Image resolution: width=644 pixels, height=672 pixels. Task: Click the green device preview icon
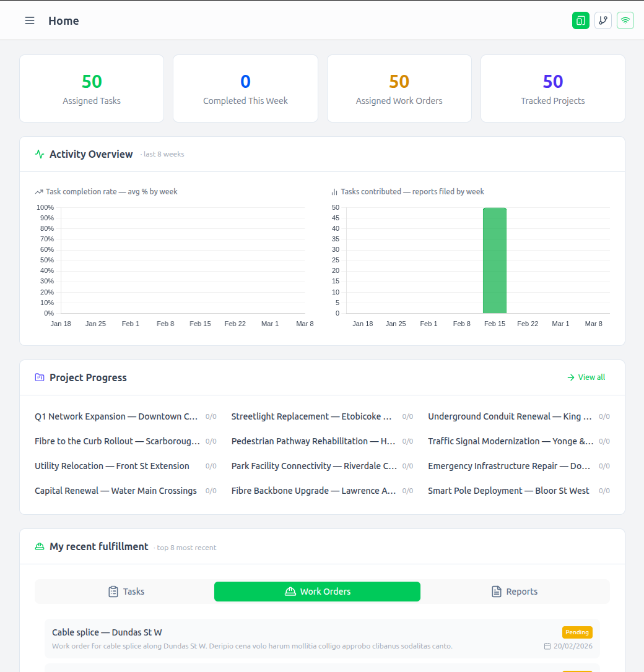[x=580, y=20]
